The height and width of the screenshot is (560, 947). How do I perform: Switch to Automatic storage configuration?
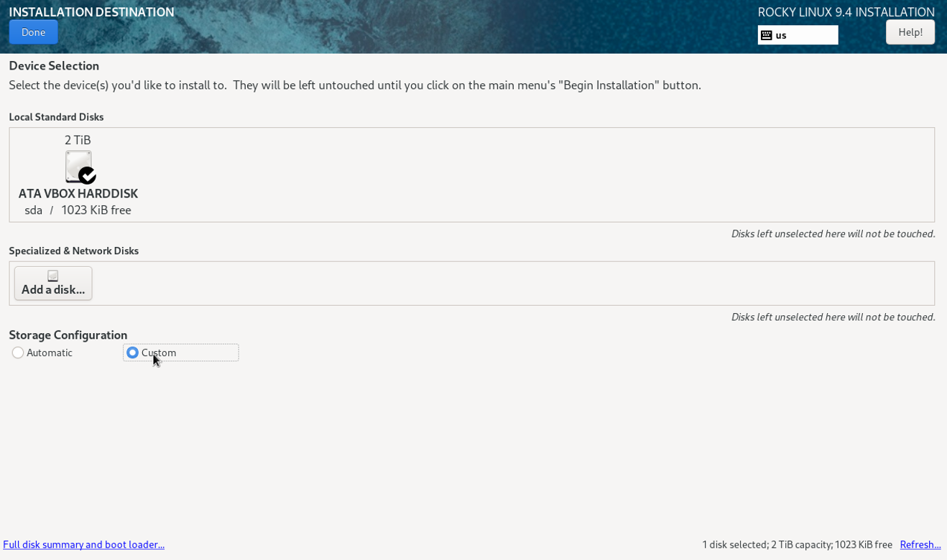tap(17, 353)
